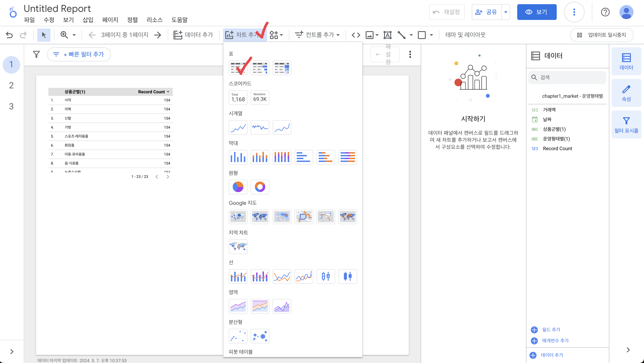The width and height of the screenshot is (644, 363).
Task: Toggle the filter bar icon
Action: (36, 54)
